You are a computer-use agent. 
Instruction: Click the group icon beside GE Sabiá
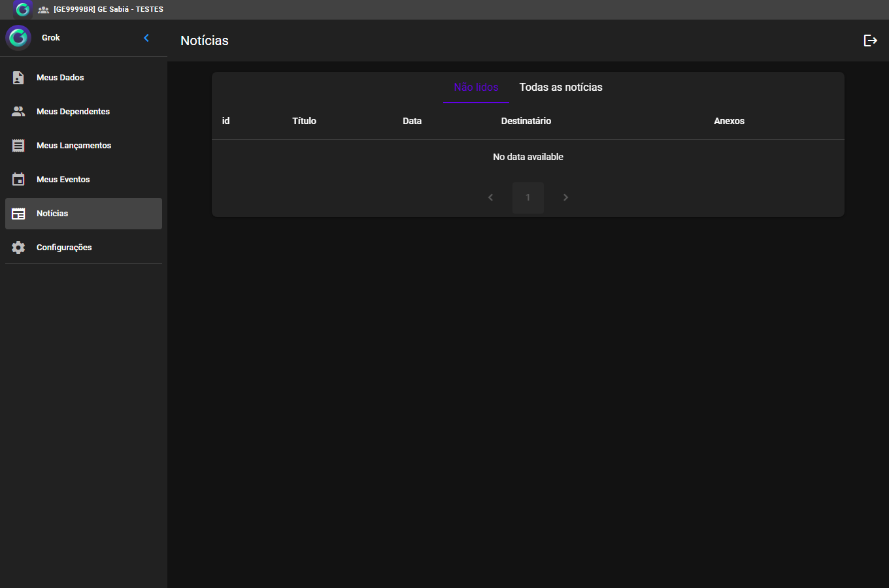pos(43,10)
